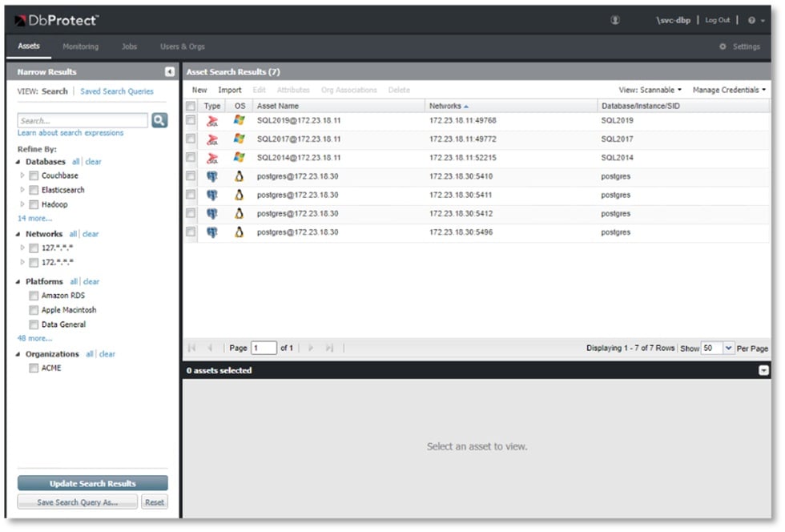This screenshot has height=532, width=785.
Task: Go to the next results page
Action: point(311,348)
